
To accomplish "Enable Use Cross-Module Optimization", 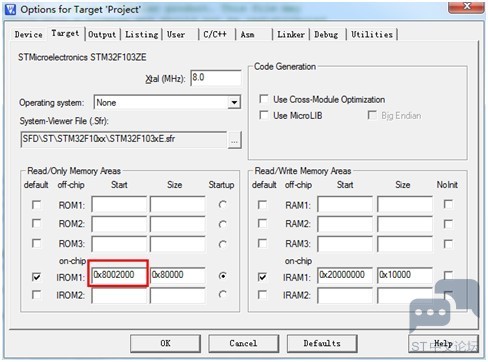I will point(264,99).
